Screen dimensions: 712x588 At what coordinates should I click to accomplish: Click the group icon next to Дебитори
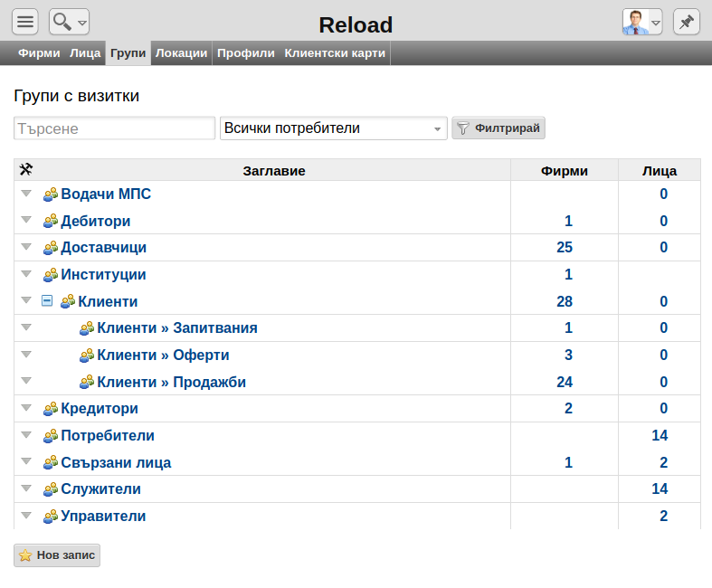click(51, 221)
